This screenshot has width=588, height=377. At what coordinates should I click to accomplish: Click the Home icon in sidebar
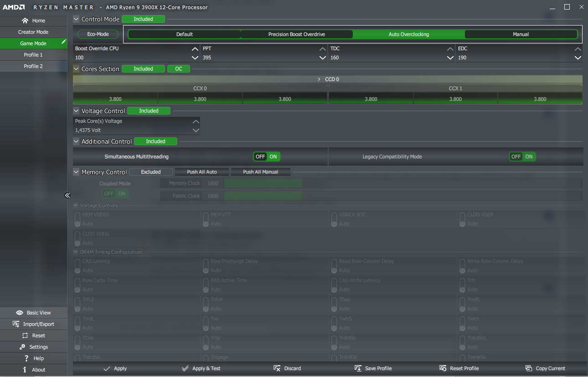(x=25, y=21)
